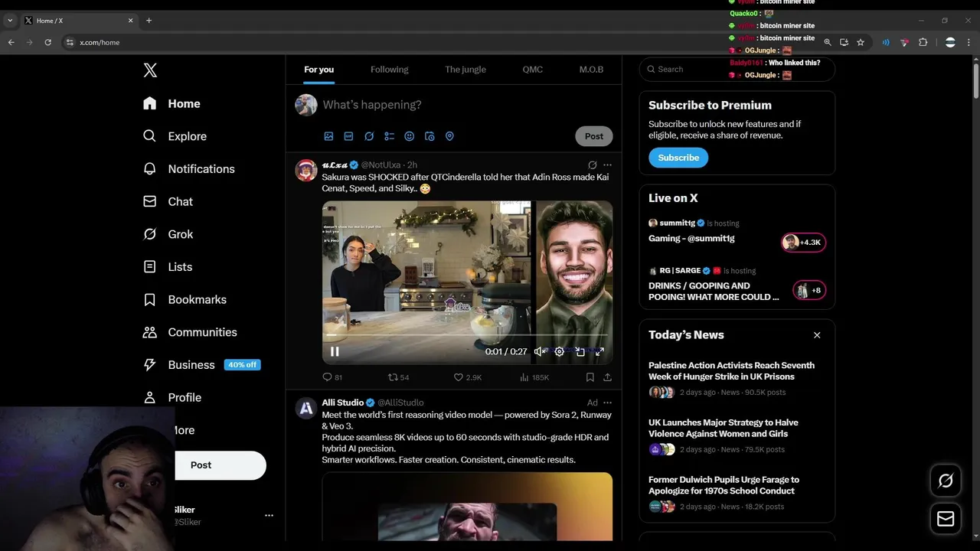Enter fullscreen on the video
Viewport: 980px width, 551px height.
click(x=599, y=352)
